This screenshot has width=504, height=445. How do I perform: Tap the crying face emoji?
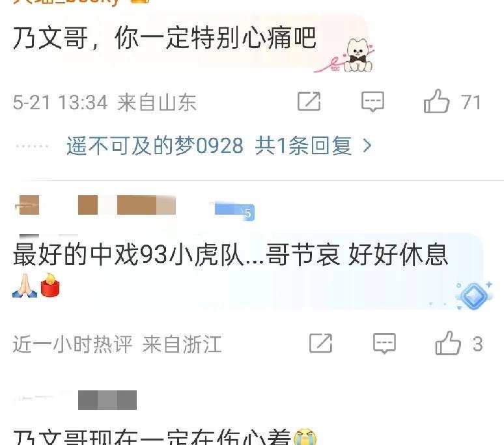[x=305, y=437]
